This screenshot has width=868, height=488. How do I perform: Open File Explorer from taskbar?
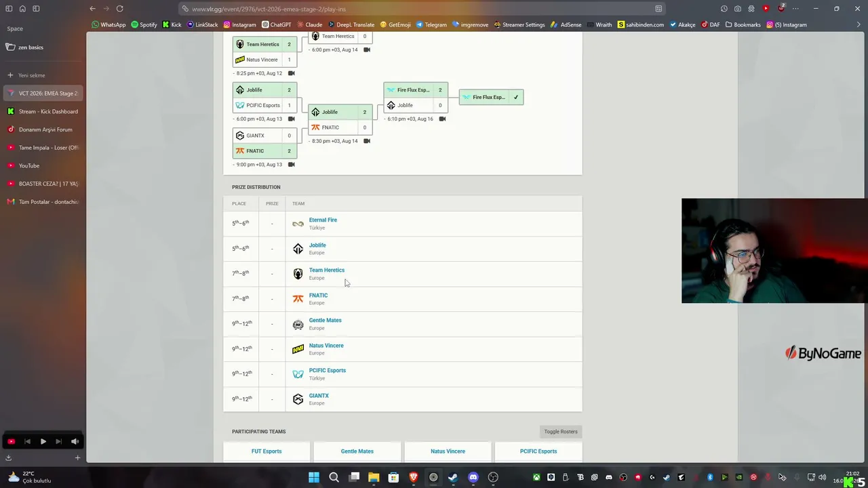(374, 477)
